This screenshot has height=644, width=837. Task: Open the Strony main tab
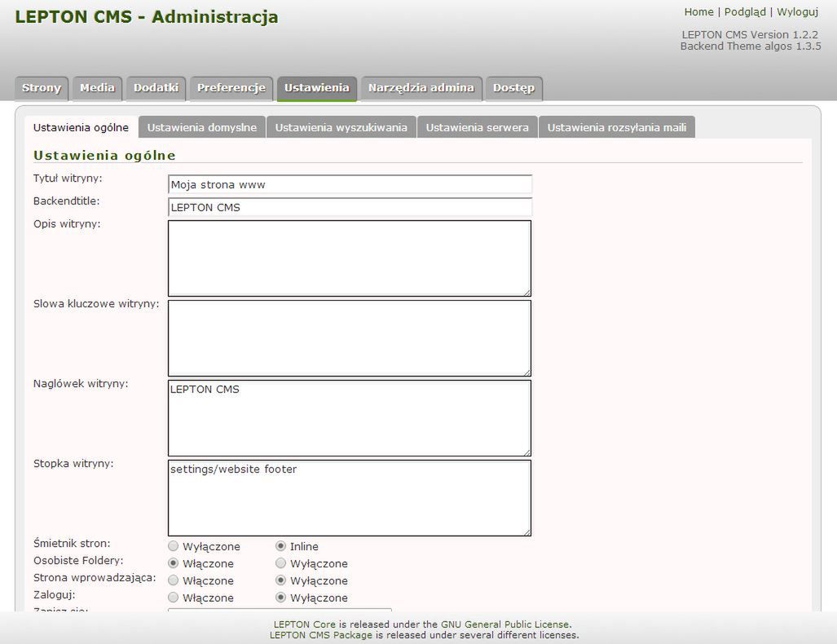coord(42,88)
